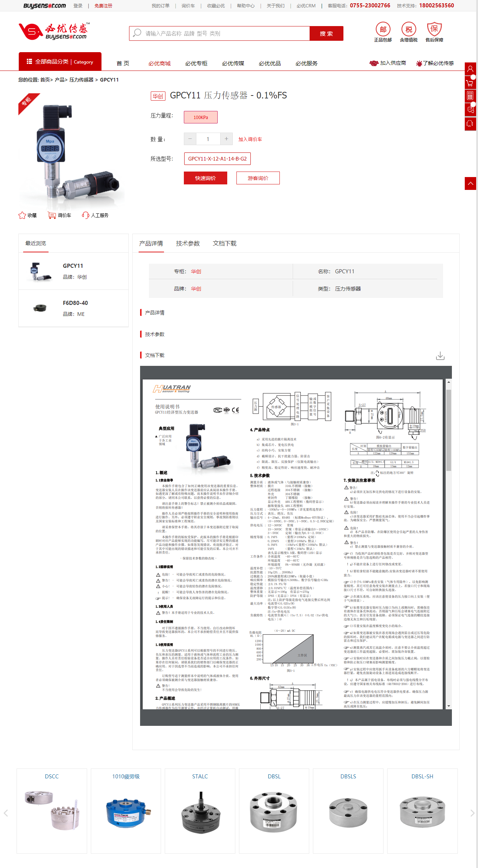Click the 正品包邮 badge icon
This screenshot has height=868, width=478.
tap(383, 29)
